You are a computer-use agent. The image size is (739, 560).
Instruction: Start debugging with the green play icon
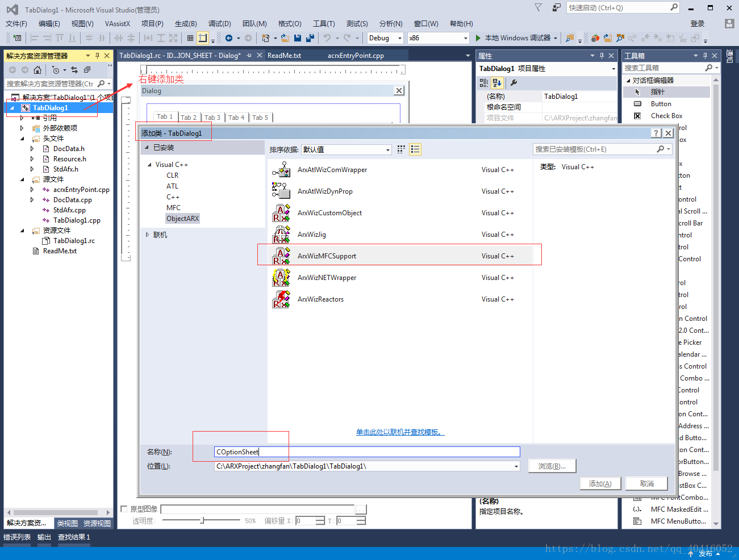pos(478,38)
